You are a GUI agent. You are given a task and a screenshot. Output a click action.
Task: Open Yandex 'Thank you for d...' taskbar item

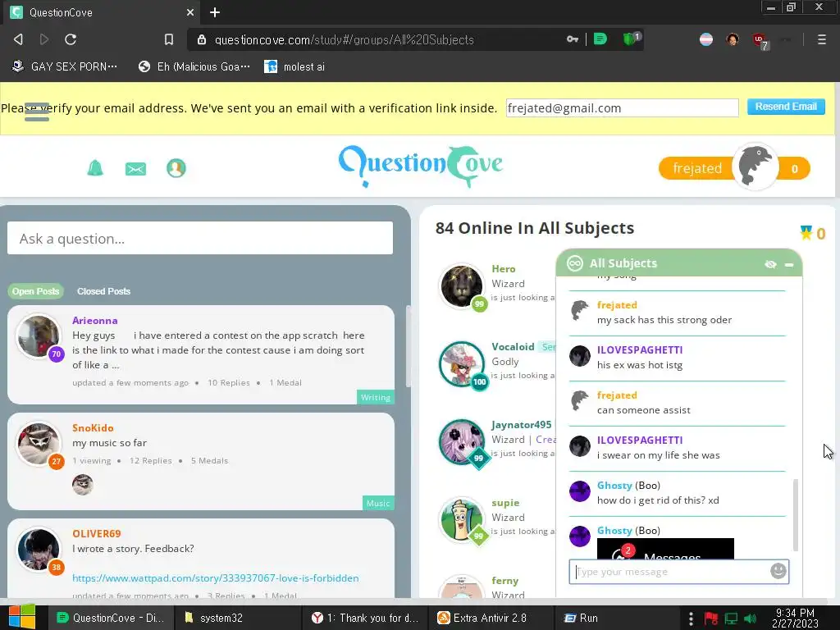(365, 618)
